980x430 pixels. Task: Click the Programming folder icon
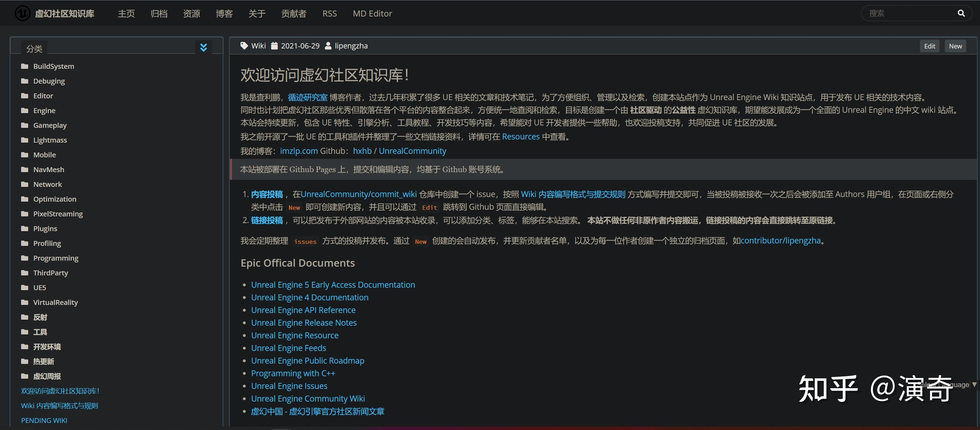25,258
